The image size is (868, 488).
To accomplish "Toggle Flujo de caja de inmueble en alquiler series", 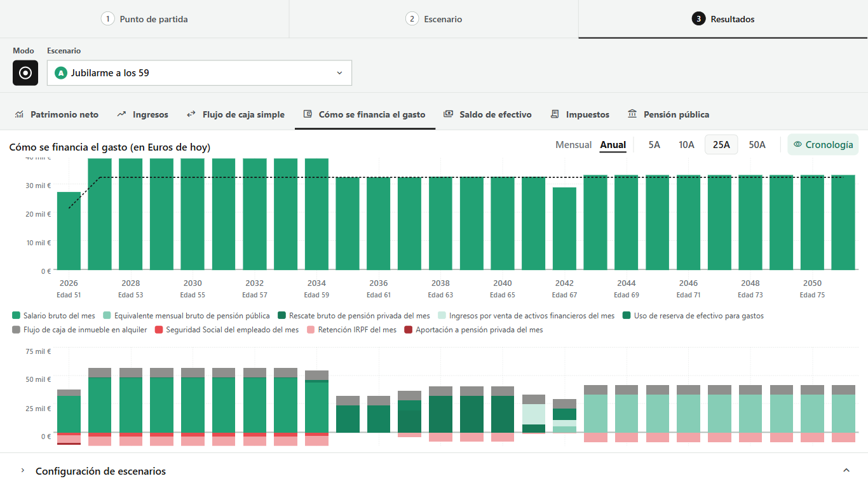I will (79, 330).
